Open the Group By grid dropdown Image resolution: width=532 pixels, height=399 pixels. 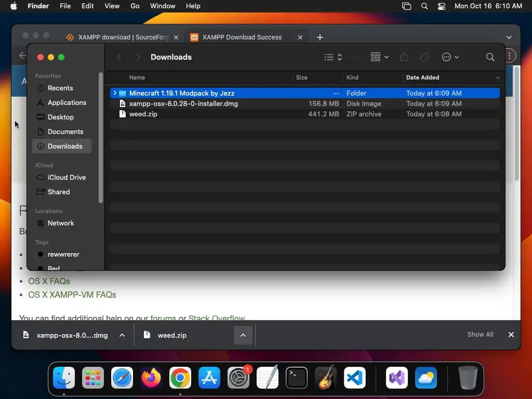(379, 57)
